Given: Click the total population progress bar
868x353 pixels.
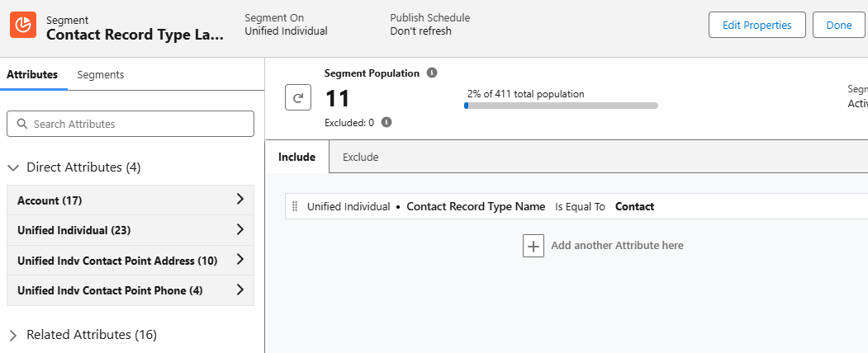Looking at the screenshot, I should 562,106.
